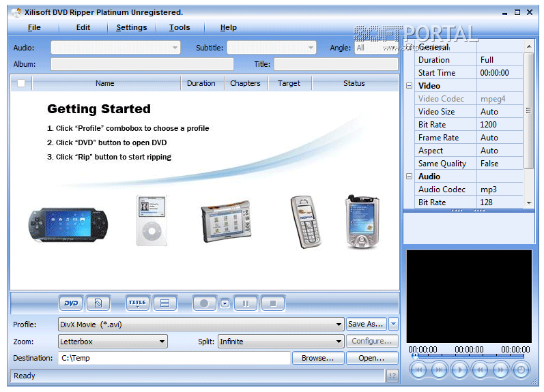Click the Pocket PC device image
Screen dimensions: 544x392
362,222
